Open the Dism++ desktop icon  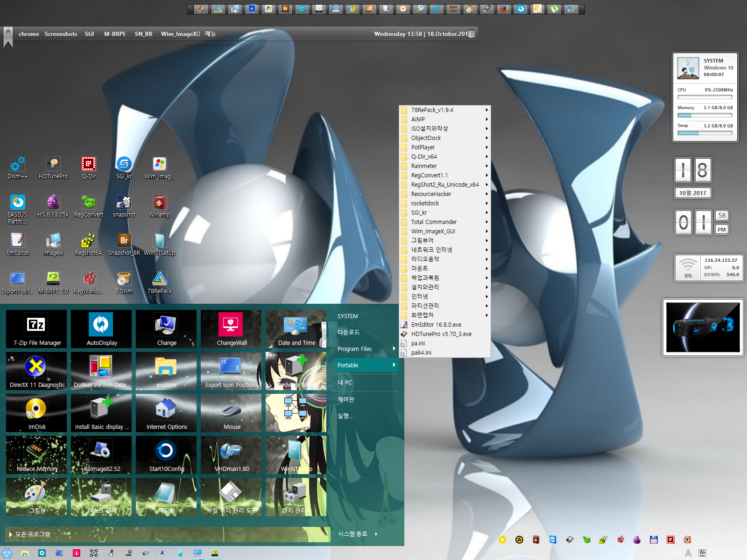click(18, 168)
